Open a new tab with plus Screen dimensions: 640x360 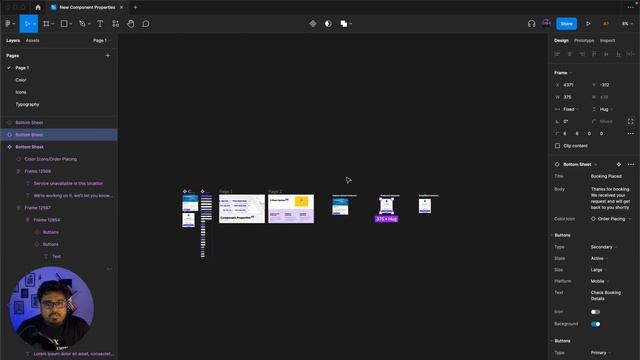point(136,7)
